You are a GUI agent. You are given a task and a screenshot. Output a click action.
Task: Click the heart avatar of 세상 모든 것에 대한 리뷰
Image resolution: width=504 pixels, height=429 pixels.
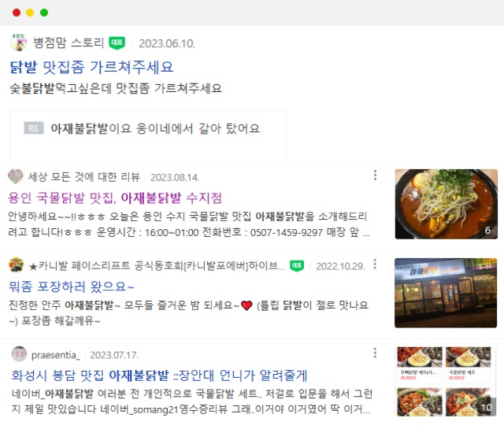click(x=16, y=176)
